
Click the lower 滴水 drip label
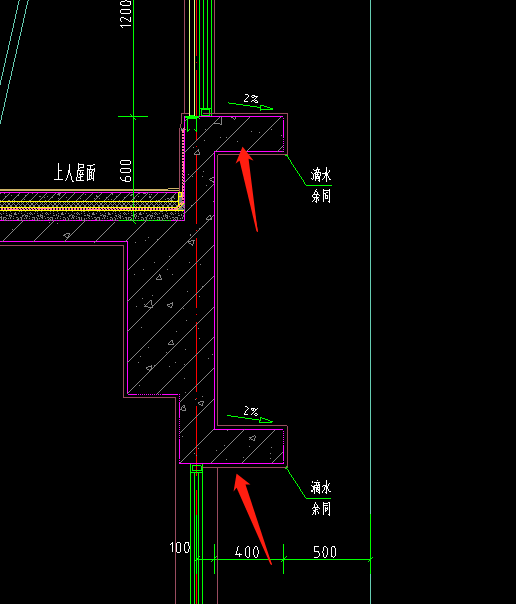coord(321,487)
